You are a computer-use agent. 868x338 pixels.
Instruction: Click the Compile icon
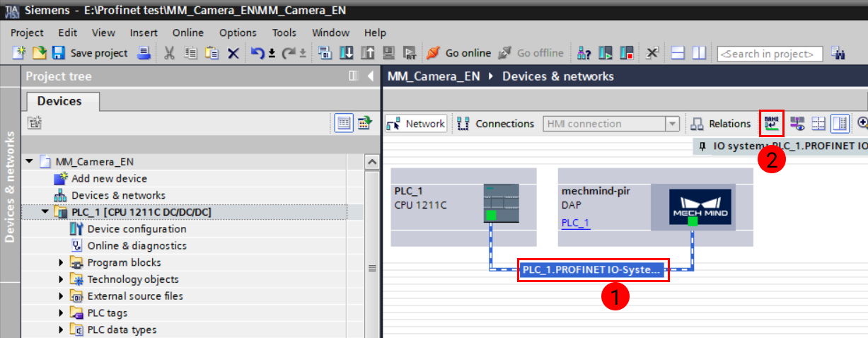(325, 53)
